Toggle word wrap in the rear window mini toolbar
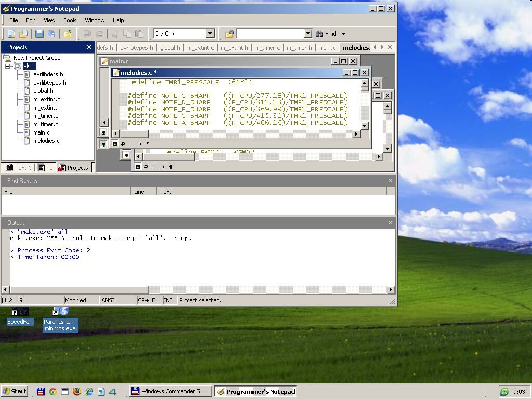Image resolution: width=532 pixels, height=399 pixels. tap(146, 167)
